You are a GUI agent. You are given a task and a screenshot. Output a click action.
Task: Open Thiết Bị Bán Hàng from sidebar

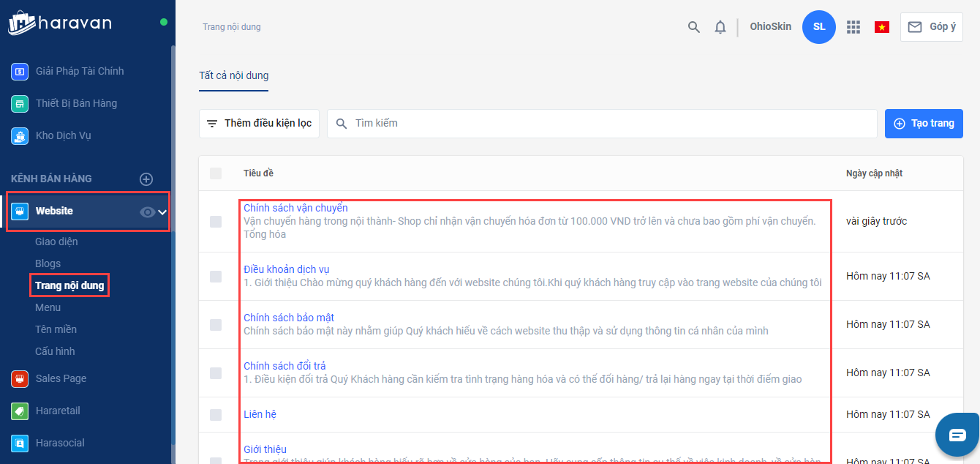(76, 103)
